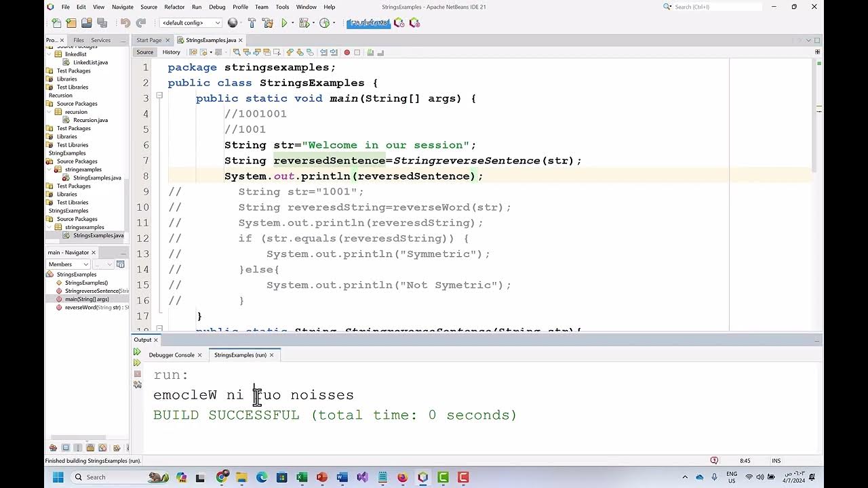This screenshot has height=488, width=868.
Task: Switch to the Start Page tab
Action: [149, 40]
